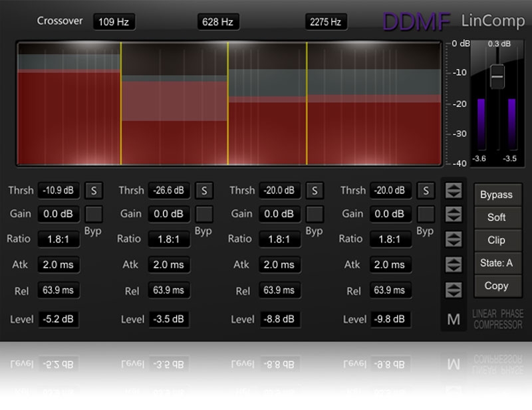Image resolution: width=532 pixels, height=410 pixels.
Task: Click the Ratio row up/down arrows icon
Action: coord(454,239)
